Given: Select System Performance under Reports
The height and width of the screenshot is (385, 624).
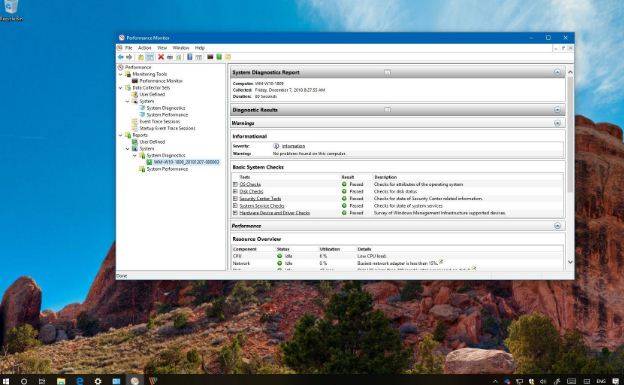Looking at the screenshot, I should pyautogui.click(x=167, y=169).
